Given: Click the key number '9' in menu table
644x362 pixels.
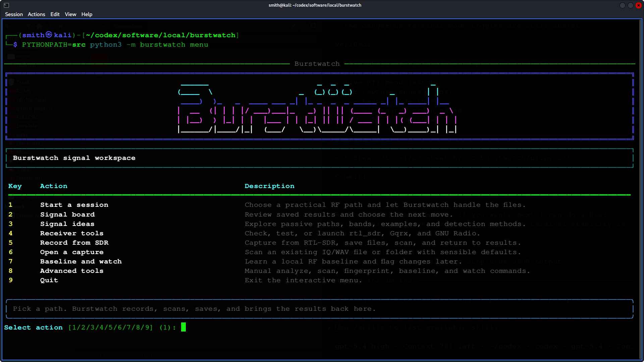Looking at the screenshot, I should (x=10, y=280).
